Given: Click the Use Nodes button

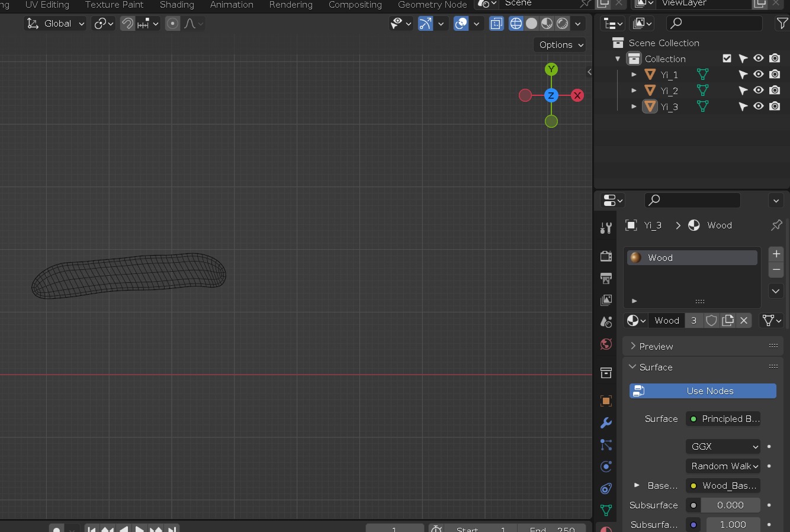Looking at the screenshot, I should [x=703, y=391].
